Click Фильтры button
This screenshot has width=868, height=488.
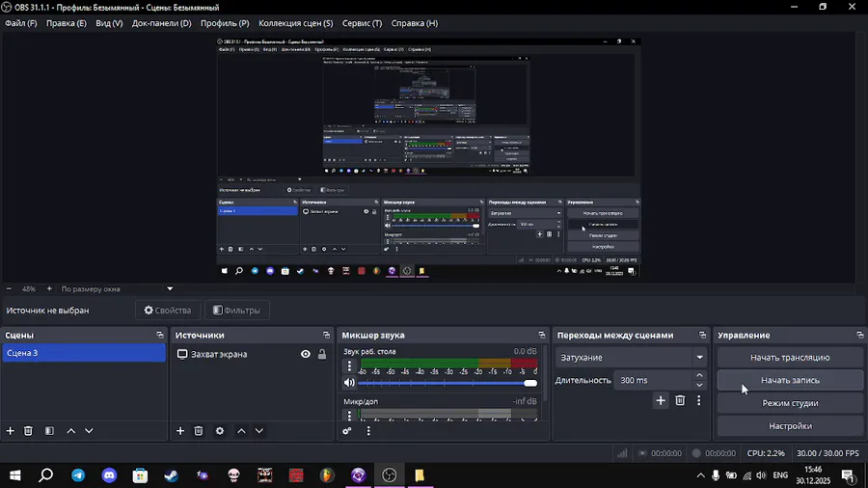(x=237, y=311)
